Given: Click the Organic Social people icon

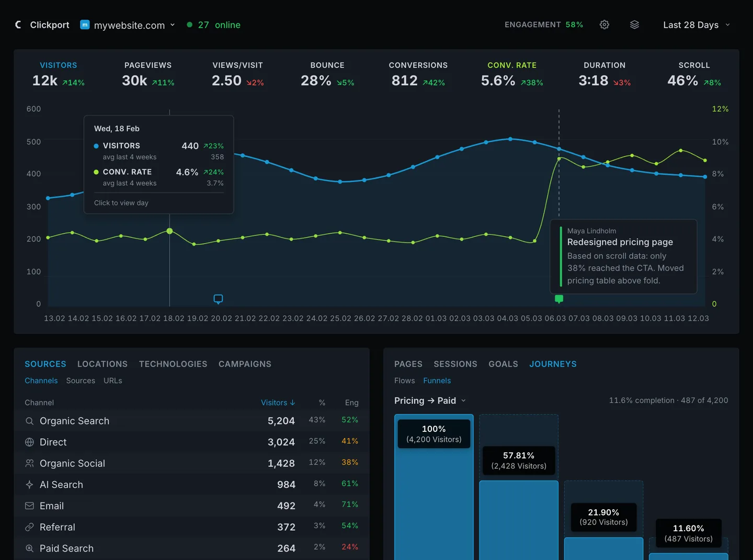Looking at the screenshot, I should tap(30, 463).
